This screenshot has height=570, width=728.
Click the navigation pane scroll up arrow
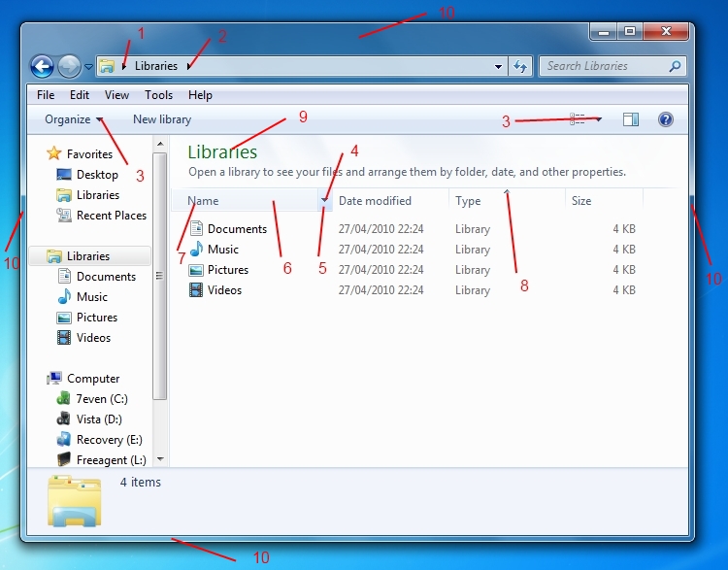pyautogui.click(x=160, y=144)
